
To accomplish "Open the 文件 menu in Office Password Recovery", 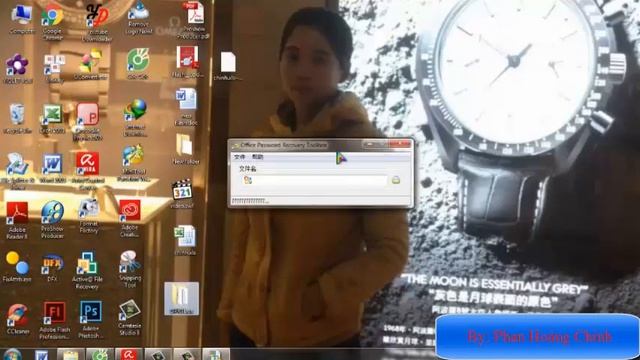I will (x=240, y=157).
